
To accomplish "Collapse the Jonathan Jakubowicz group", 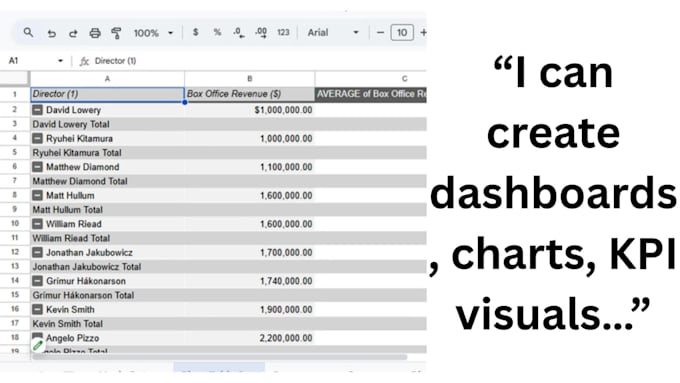I will click(37, 252).
